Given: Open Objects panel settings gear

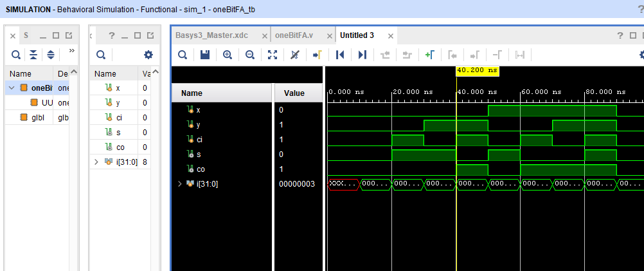Looking at the screenshot, I should click(x=148, y=55).
